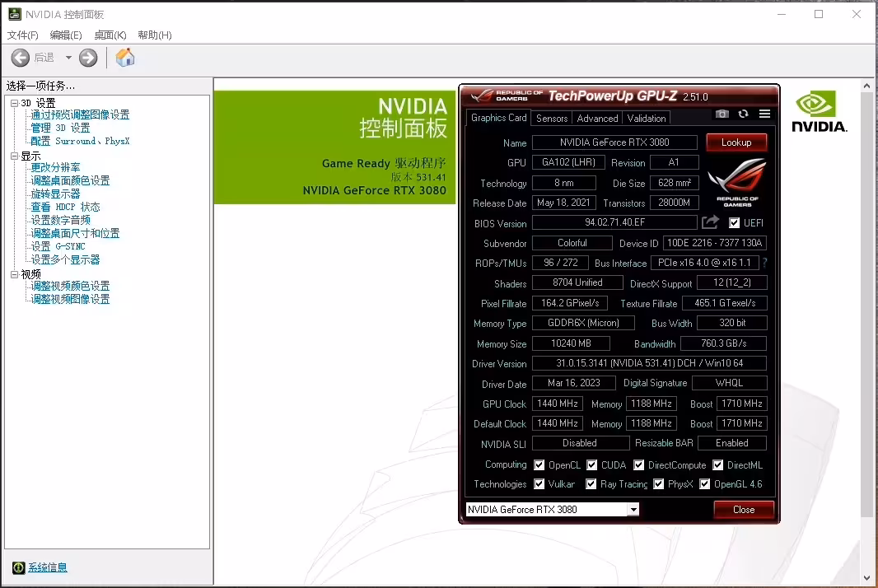Open the 桌面(K) menu
Screen dimensions: 878x588
tap(110, 35)
